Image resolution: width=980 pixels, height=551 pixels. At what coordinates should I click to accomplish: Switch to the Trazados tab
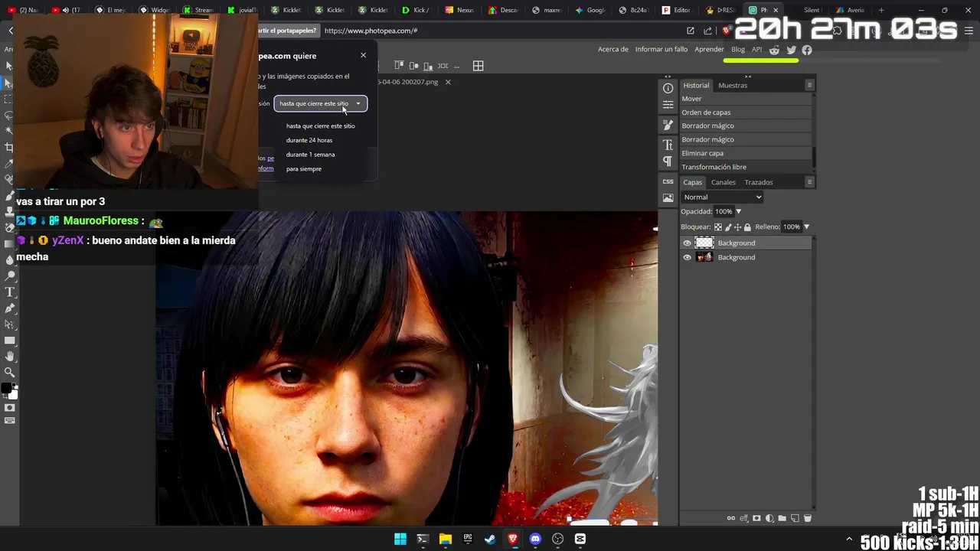759,182
